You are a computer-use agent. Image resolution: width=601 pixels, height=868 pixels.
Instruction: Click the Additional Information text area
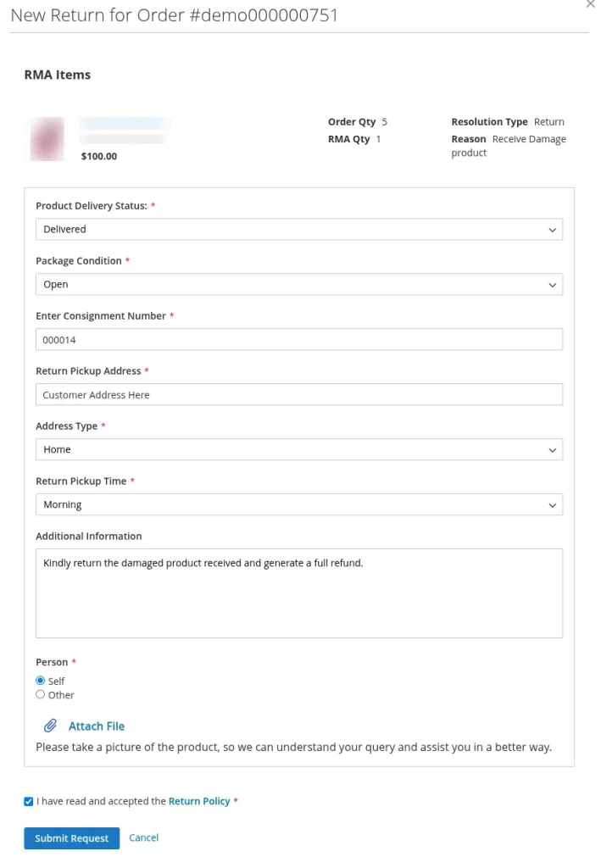(299, 592)
